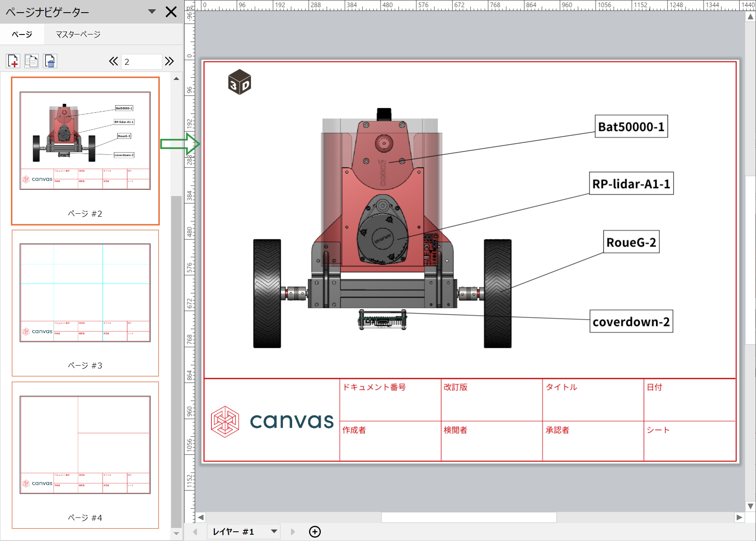Select the circuit board under the chassis
The height and width of the screenshot is (541, 756).
(383, 320)
